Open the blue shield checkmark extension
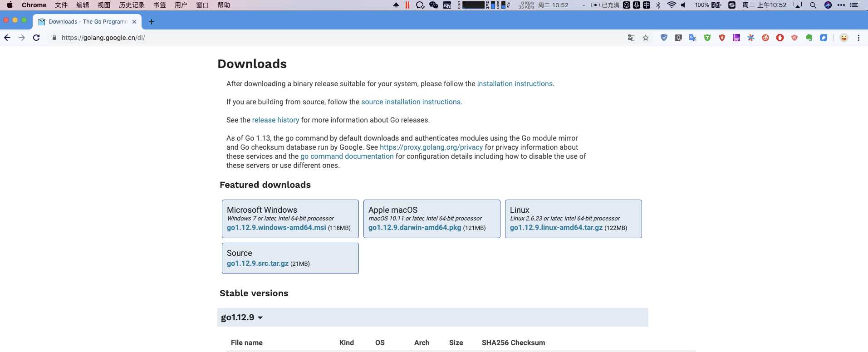 click(x=664, y=38)
